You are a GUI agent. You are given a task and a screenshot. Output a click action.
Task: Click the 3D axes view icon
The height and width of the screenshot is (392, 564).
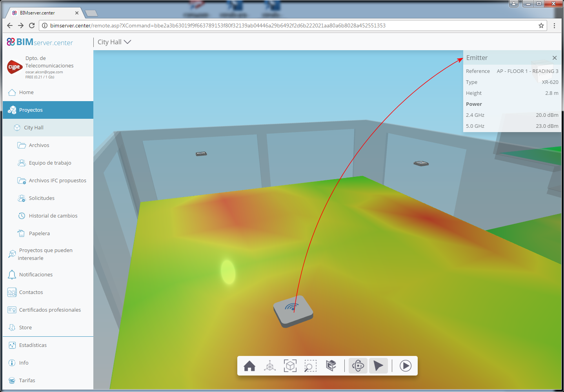(270, 366)
